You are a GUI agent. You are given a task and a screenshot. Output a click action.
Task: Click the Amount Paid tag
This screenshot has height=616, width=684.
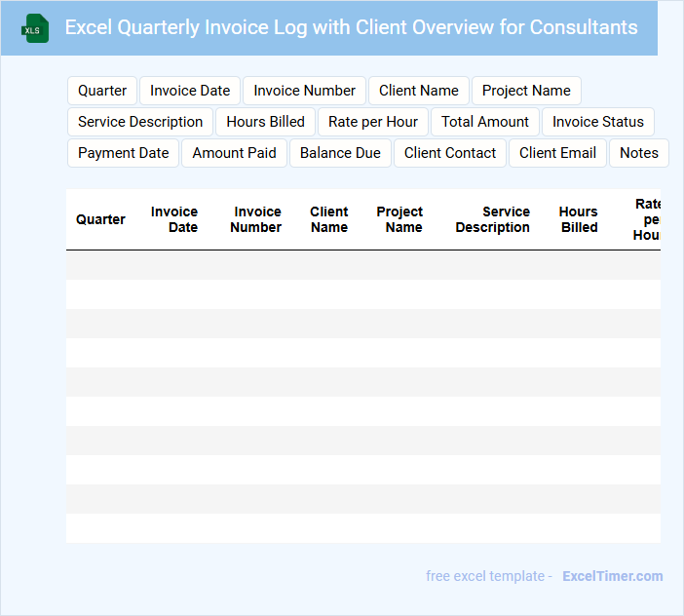pyautogui.click(x=234, y=153)
